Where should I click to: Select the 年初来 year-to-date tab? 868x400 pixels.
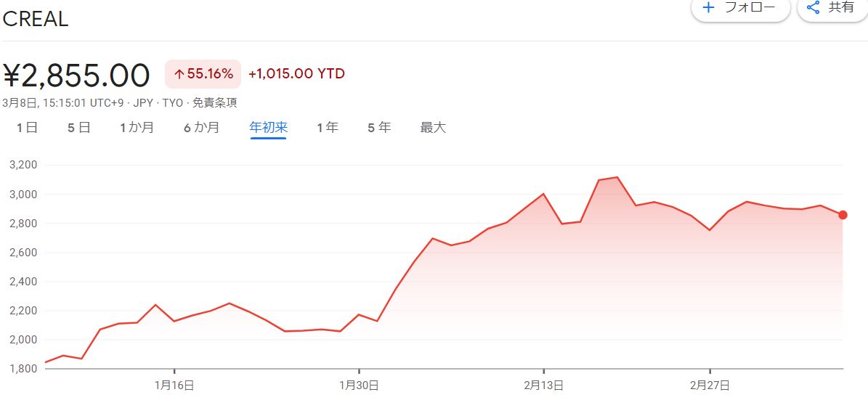pyautogui.click(x=269, y=128)
